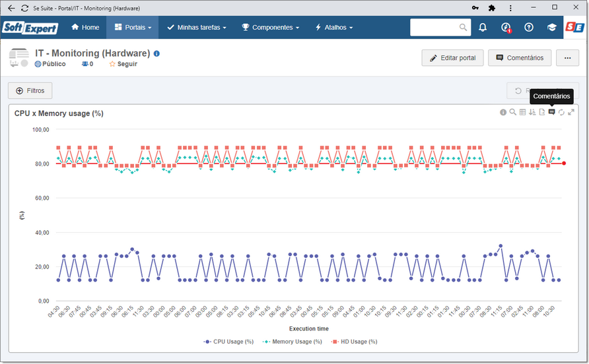Open the browser key password icon
Viewport: 589px width, 364px height.
(475, 7)
